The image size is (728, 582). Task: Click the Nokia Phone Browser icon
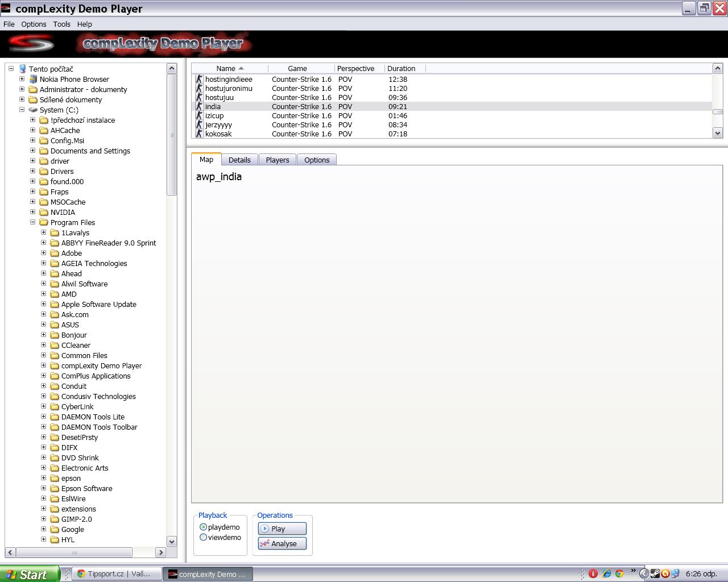[34, 79]
